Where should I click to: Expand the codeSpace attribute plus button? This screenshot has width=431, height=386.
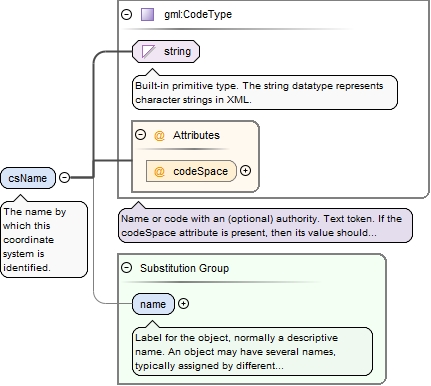coord(245,171)
